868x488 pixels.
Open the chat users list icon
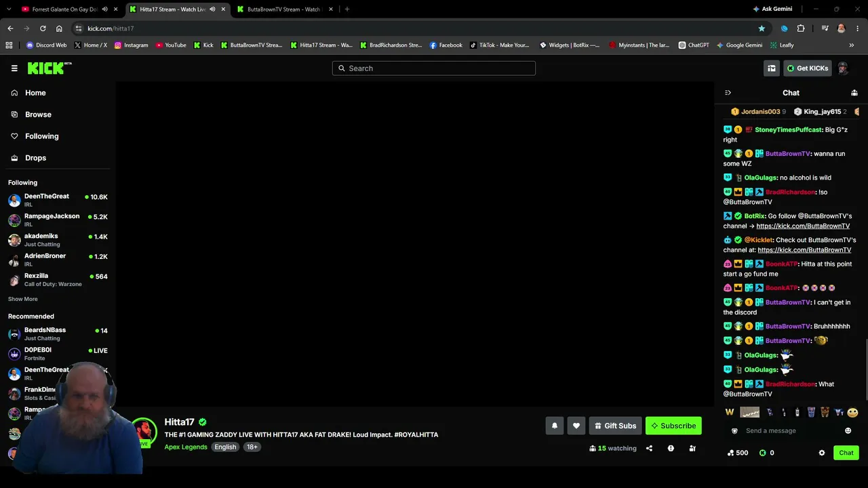click(854, 93)
